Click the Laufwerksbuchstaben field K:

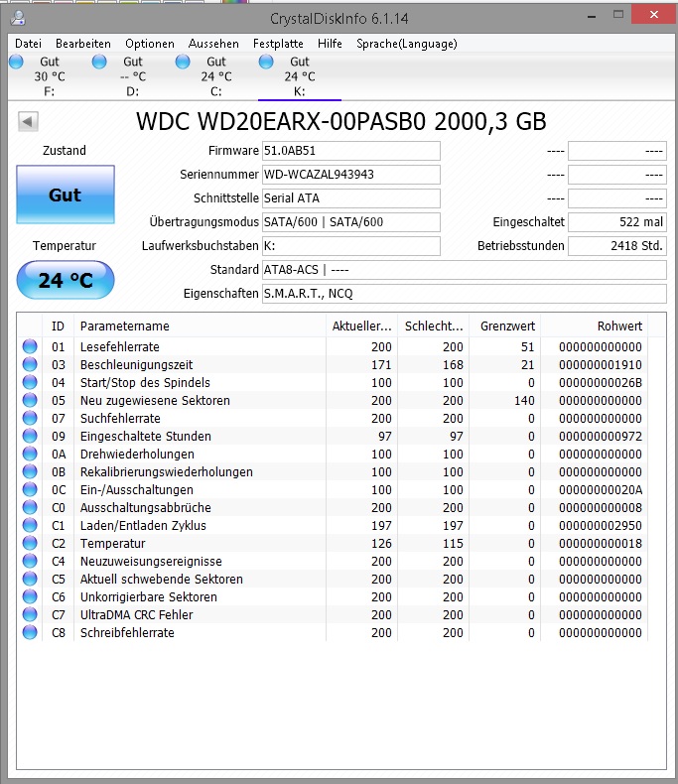(x=351, y=246)
